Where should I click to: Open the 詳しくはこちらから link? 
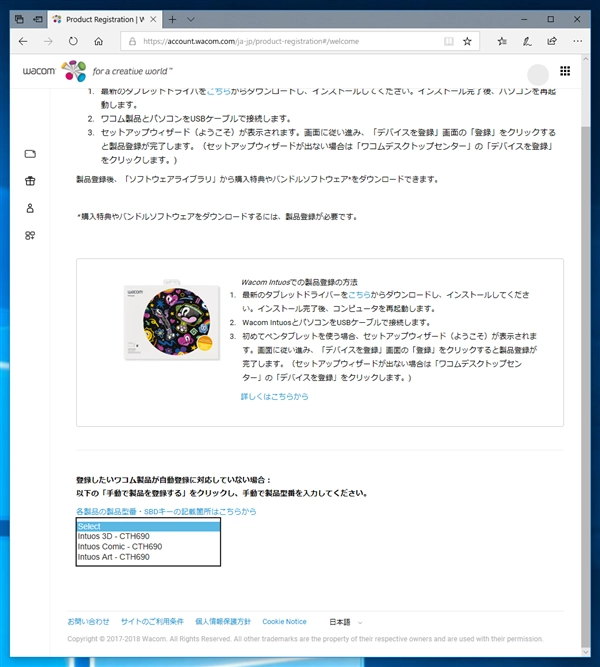tap(274, 396)
